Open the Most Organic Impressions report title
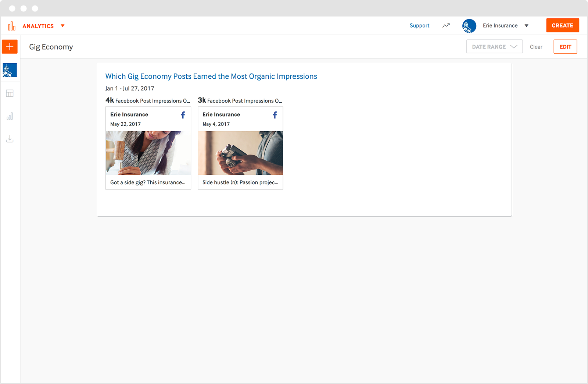The height and width of the screenshot is (384, 588). pos(211,77)
